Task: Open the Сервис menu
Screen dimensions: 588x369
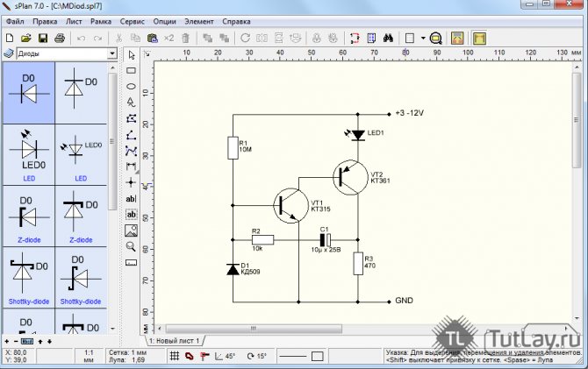Action: (133, 20)
